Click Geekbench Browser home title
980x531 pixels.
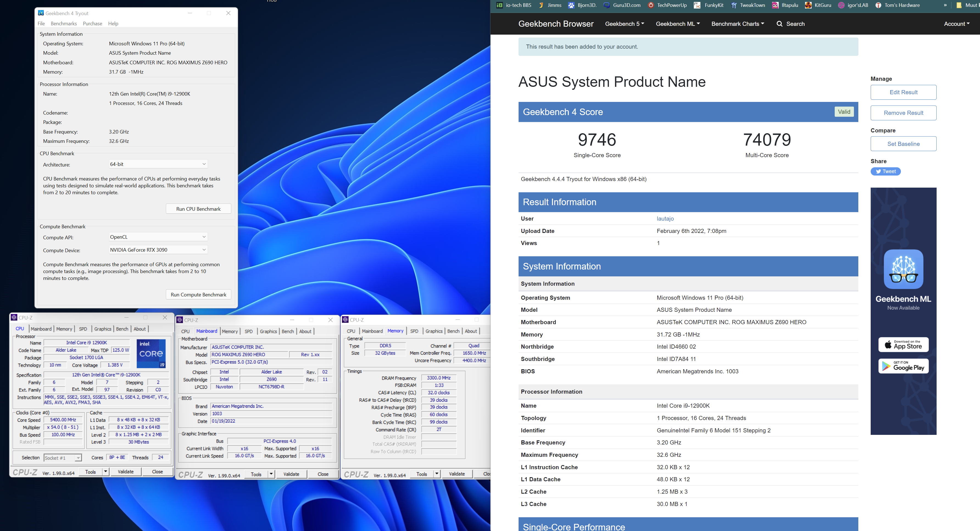click(556, 24)
